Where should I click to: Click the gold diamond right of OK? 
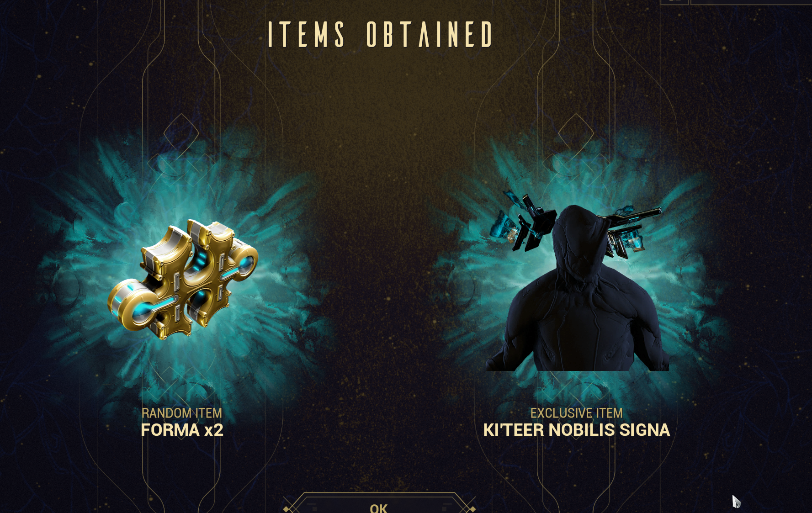(x=473, y=509)
